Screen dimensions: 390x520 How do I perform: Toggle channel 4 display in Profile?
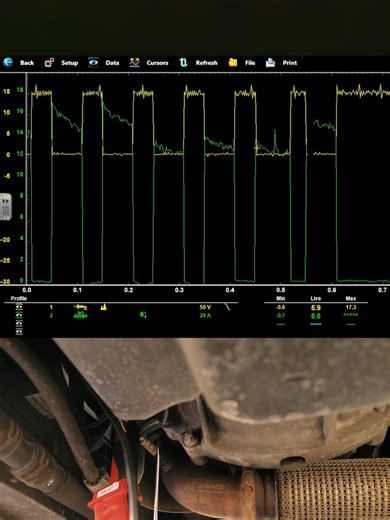pos(19,331)
